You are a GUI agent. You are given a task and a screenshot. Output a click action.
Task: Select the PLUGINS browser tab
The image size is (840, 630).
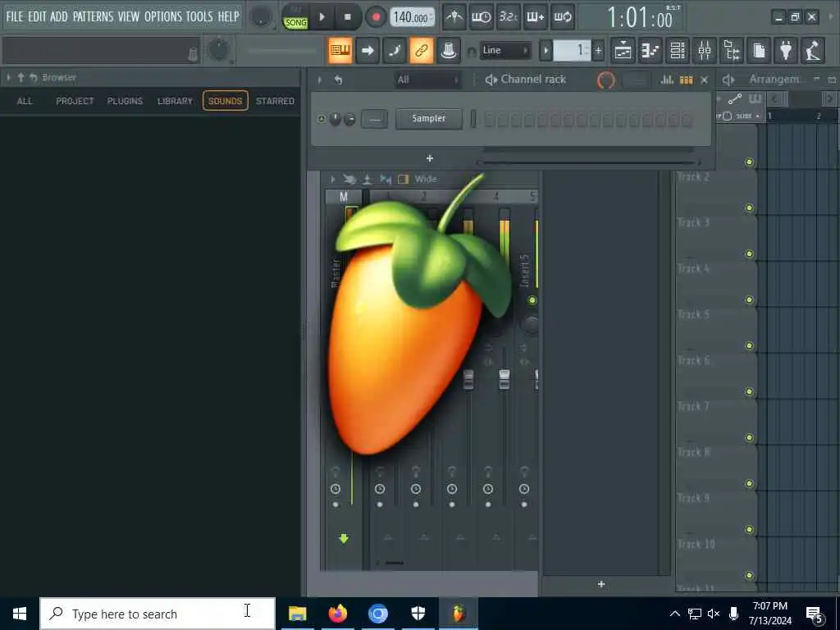tap(125, 101)
